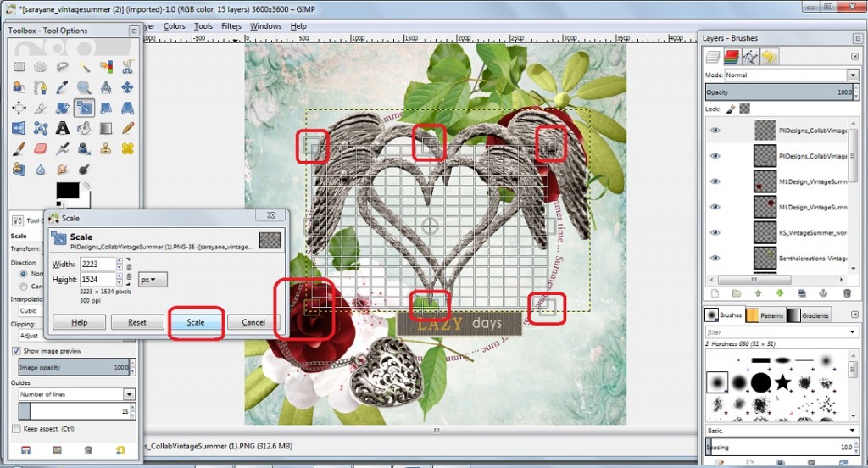
Task: Select the Rectangle Select tool
Action: [x=19, y=67]
